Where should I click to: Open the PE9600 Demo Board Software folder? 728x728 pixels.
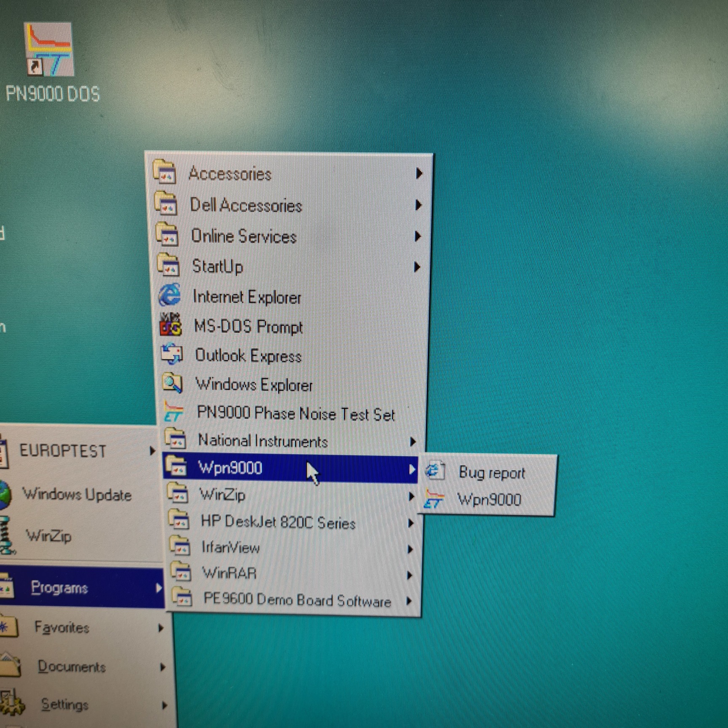coord(297,600)
